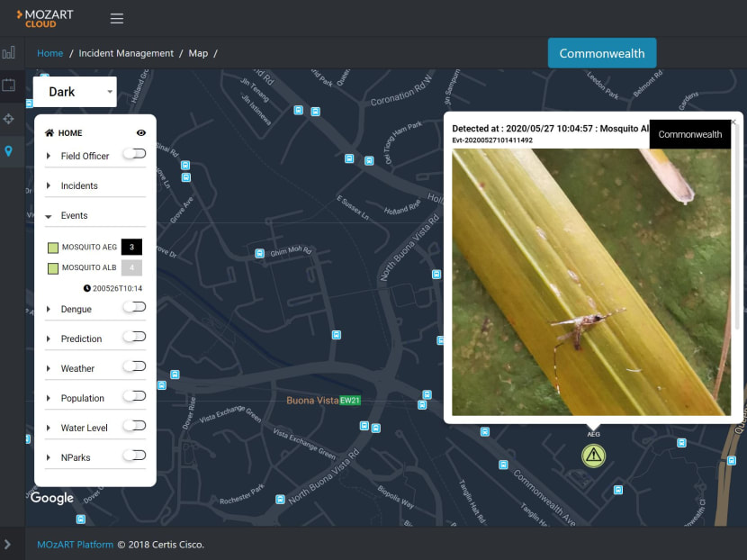Expand the sidebar with the bottom chevron
Viewport: 747px width, 560px height.
[7, 545]
